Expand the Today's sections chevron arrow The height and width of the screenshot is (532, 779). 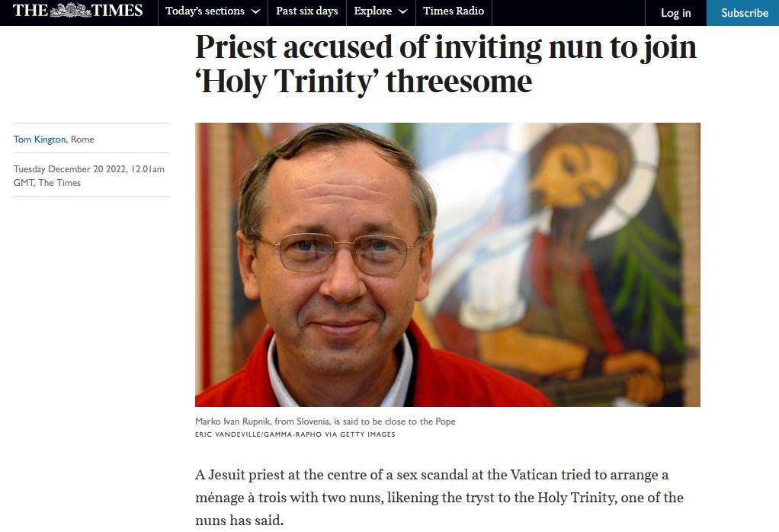point(255,12)
